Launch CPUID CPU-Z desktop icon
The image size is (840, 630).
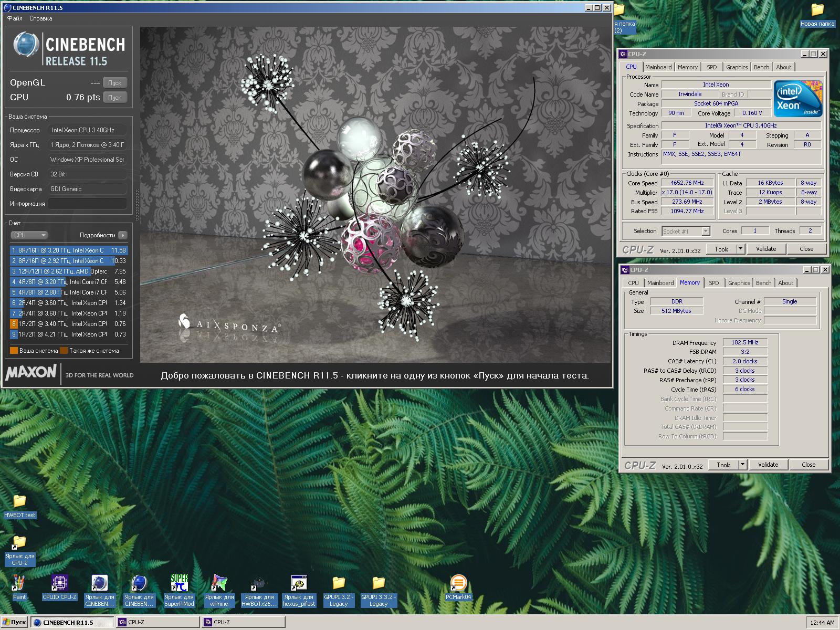pos(59,583)
